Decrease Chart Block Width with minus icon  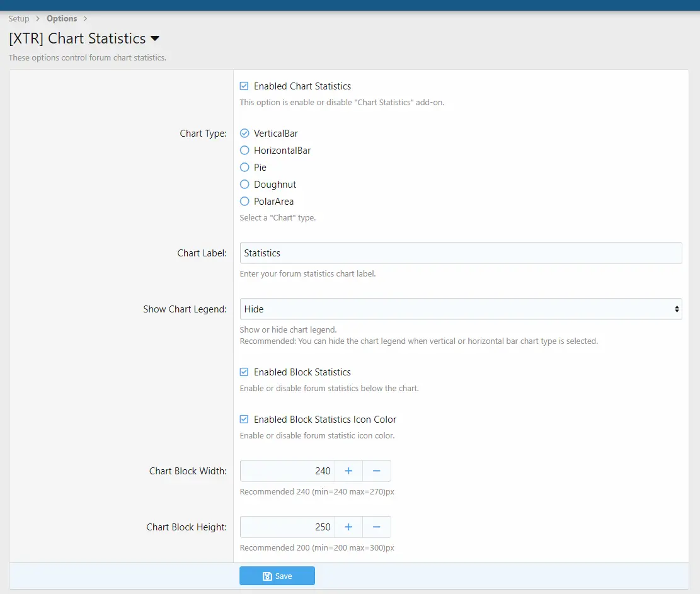[x=376, y=471]
